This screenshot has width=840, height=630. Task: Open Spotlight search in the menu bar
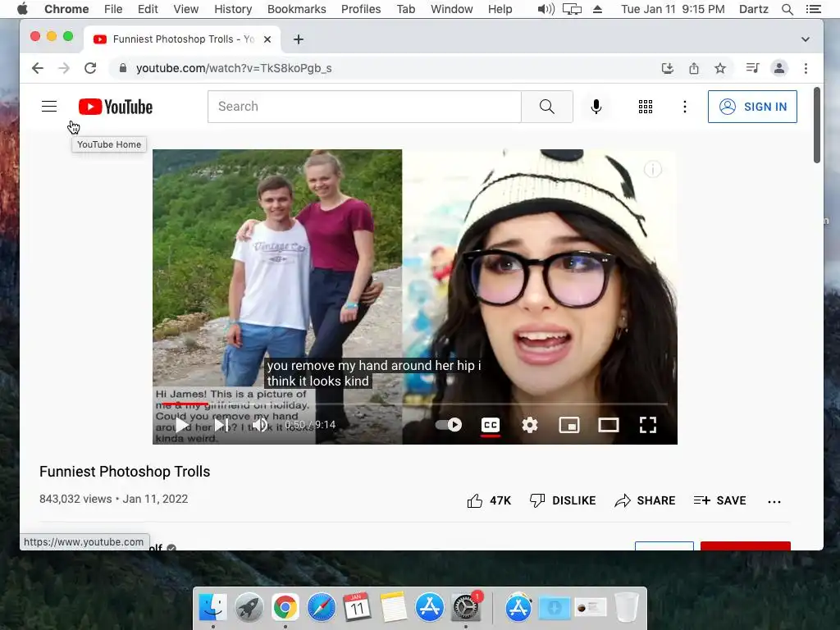click(787, 9)
